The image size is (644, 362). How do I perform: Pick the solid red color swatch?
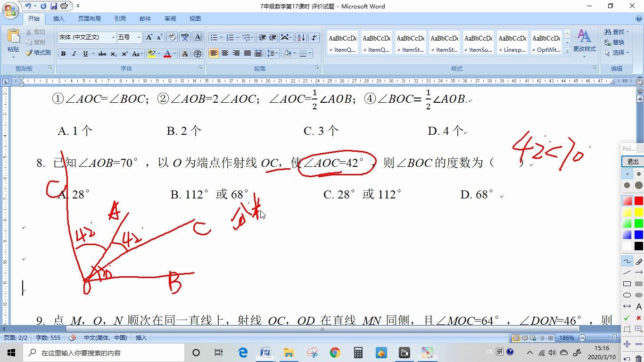point(639,201)
